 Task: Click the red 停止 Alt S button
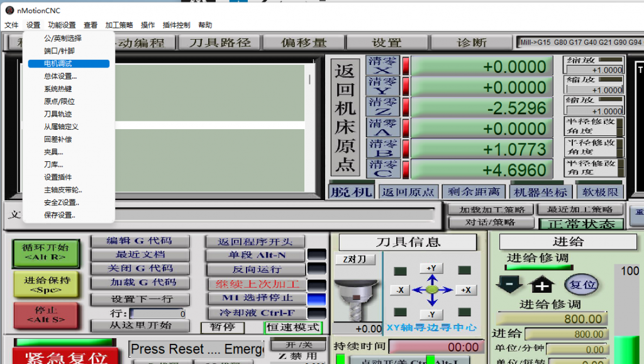[x=45, y=315]
